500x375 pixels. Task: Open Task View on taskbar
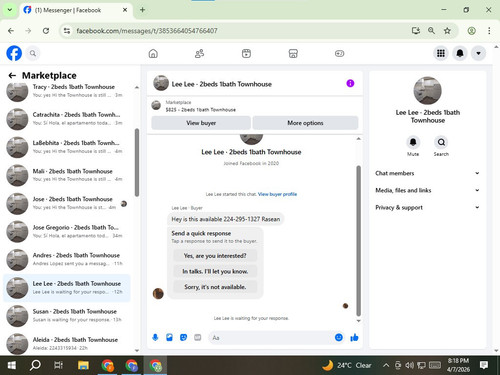58,365
